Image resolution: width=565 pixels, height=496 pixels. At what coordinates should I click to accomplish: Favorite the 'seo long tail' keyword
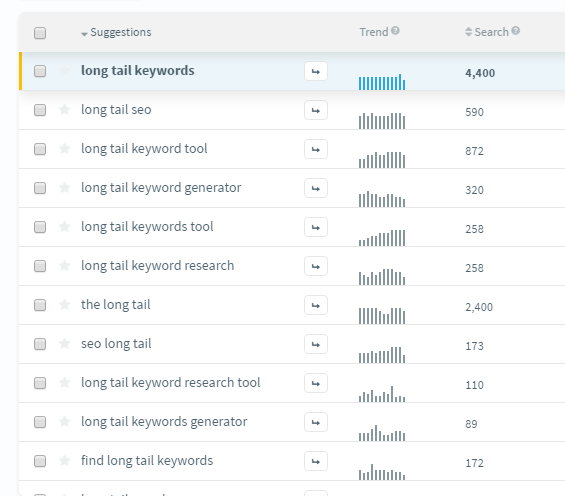[64, 343]
